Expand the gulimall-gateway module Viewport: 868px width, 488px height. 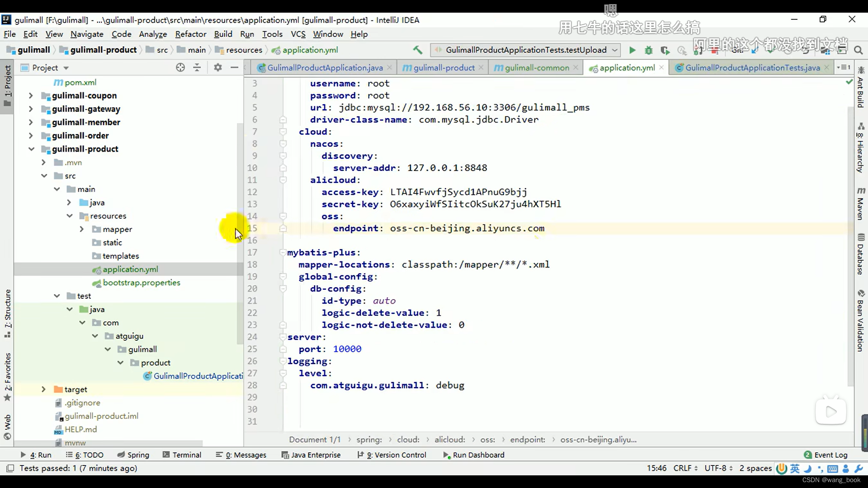coord(31,109)
